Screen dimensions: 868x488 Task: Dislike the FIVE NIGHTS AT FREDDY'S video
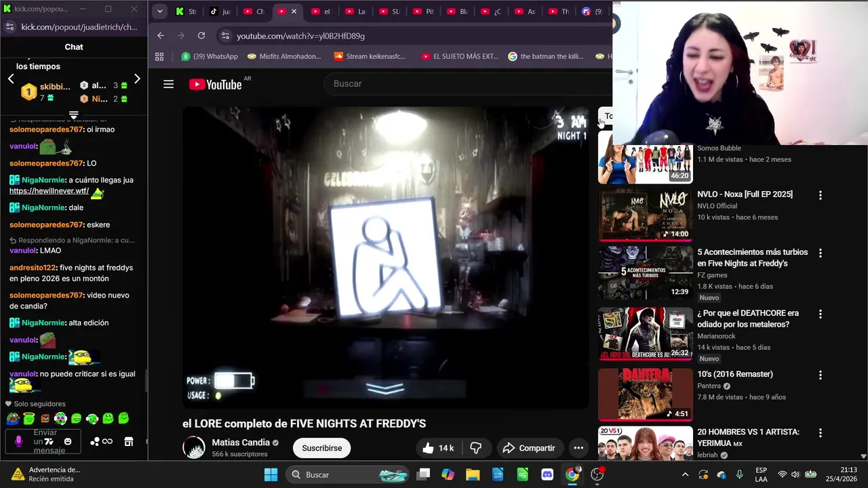[x=476, y=448]
